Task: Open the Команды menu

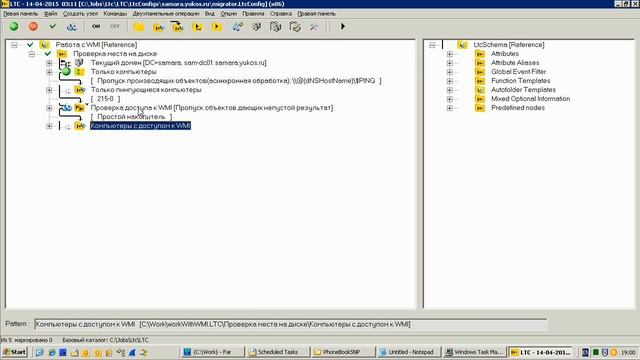Action: 115,13
